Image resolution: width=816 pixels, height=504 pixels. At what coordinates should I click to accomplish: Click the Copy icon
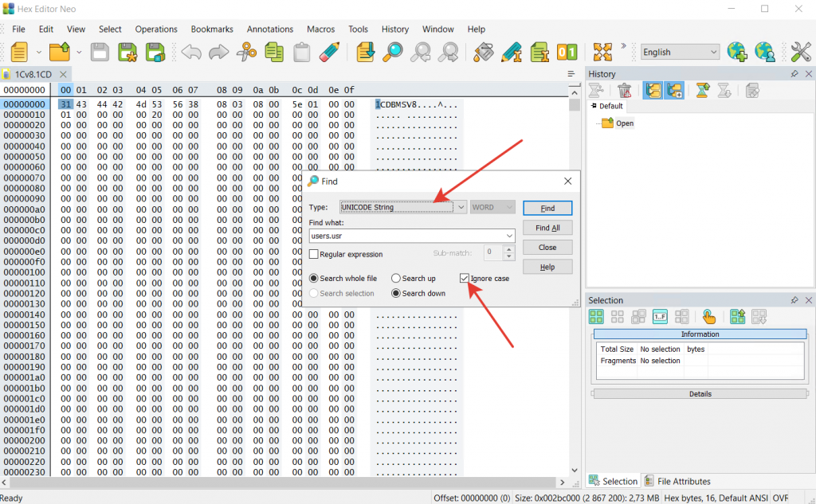point(274,52)
